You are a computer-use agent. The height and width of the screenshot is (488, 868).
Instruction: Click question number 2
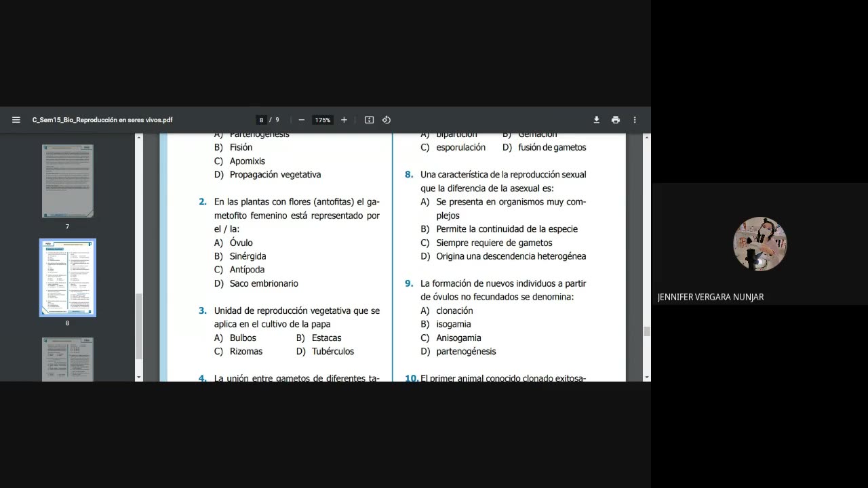(202, 202)
